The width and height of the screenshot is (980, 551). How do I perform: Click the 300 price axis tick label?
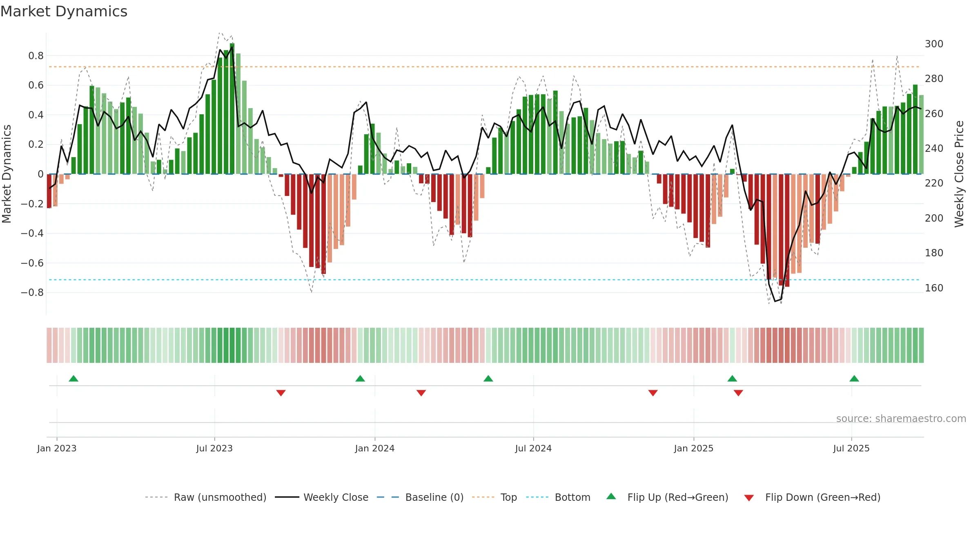[934, 44]
